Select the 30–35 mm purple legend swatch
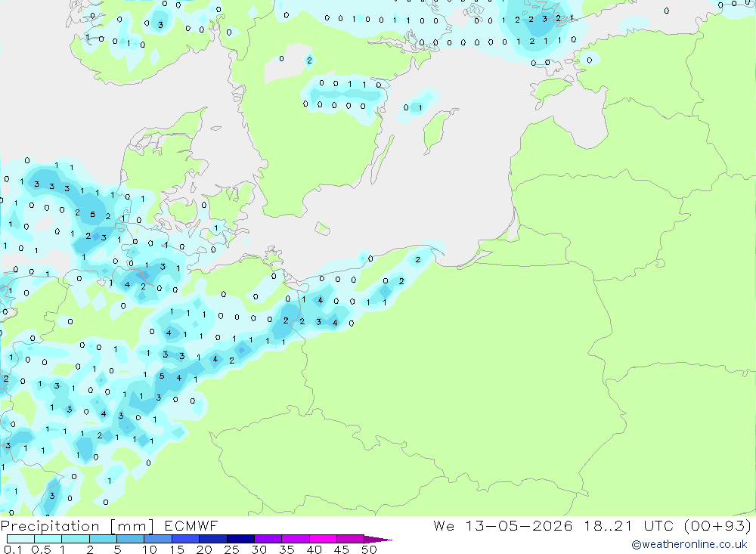The image size is (756, 554). [x=268, y=539]
